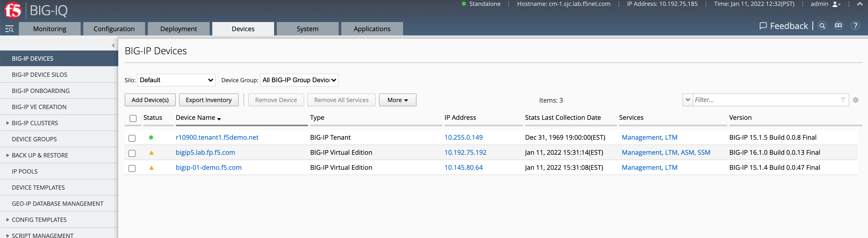868x238 pixels.
Task: Open IP address 10.255.0.149 link
Action: click(x=463, y=137)
